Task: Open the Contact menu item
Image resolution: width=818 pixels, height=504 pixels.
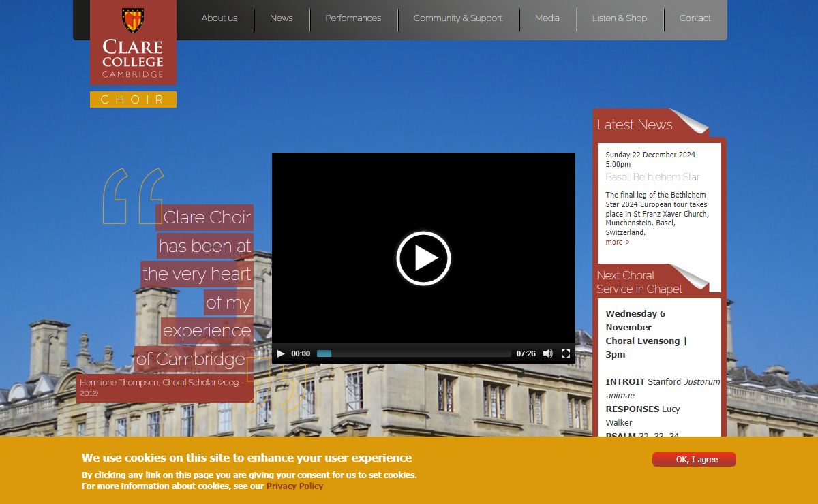Action: (x=695, y=18)
